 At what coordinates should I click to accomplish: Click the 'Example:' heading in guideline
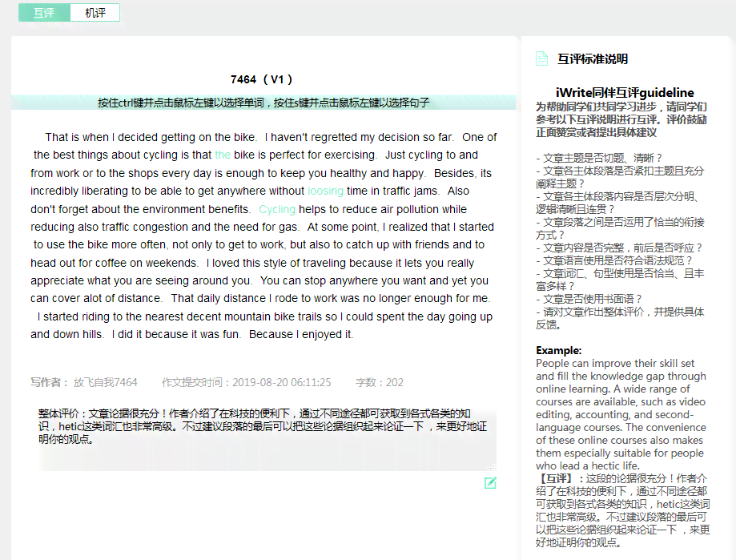coord(558,350)
